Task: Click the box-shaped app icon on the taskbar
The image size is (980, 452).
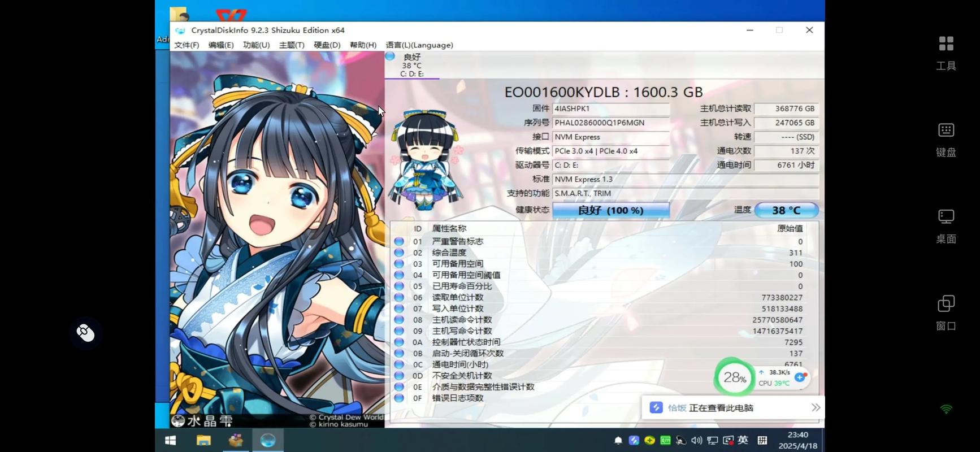Action: click(236, 440)
